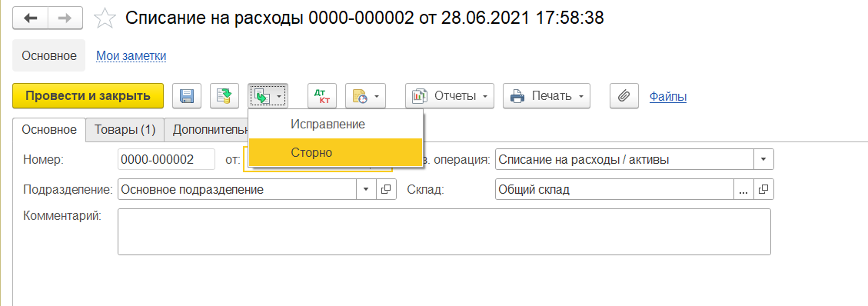Expand the dropdown arrow beside the clock document icon
The image size is (868, 306).
[x=377, y=96]
